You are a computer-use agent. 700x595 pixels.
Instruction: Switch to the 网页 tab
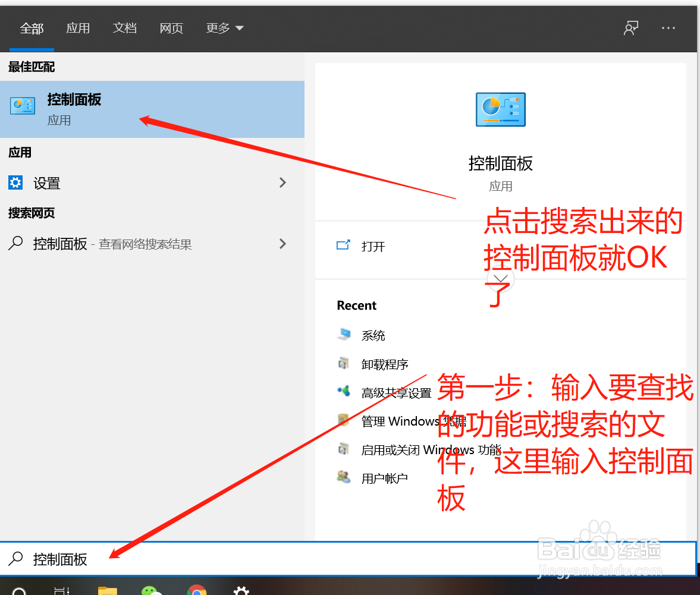pos(171,28)
